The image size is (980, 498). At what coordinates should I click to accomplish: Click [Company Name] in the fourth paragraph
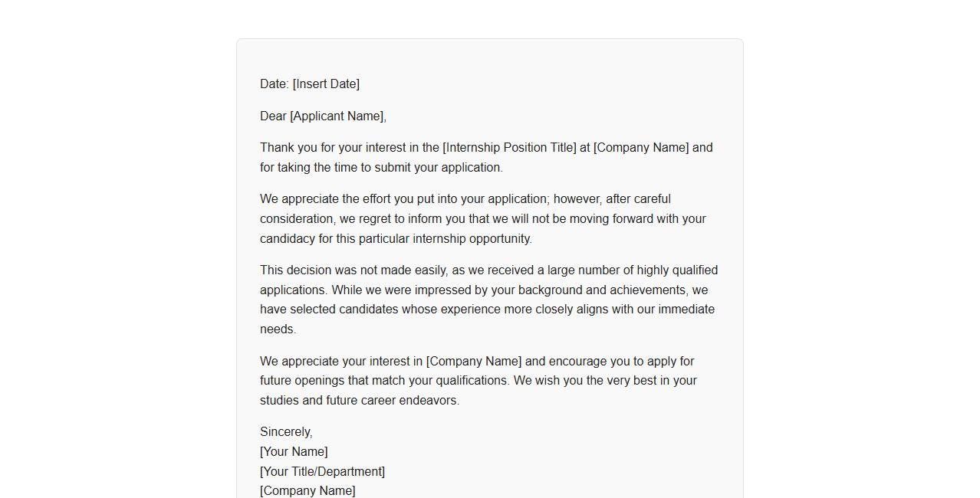click(474, 362)
